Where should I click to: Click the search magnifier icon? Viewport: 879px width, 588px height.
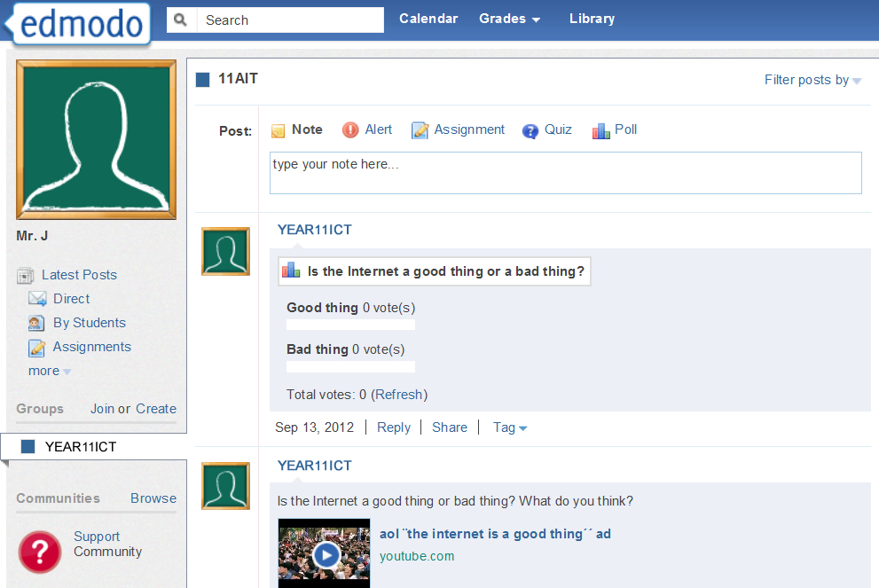[x=181, y=20]
